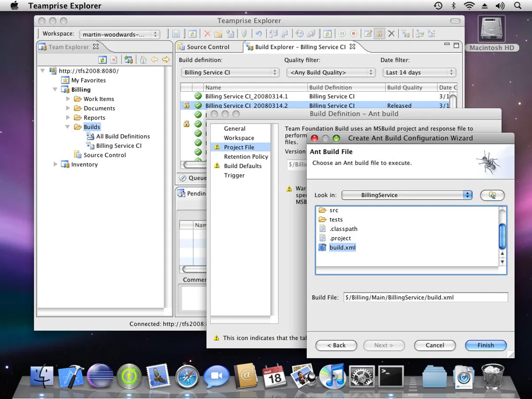Screen dimensions: 532x399
Task: Click the Save icon in the main toolbar
Action: point(176,34)
